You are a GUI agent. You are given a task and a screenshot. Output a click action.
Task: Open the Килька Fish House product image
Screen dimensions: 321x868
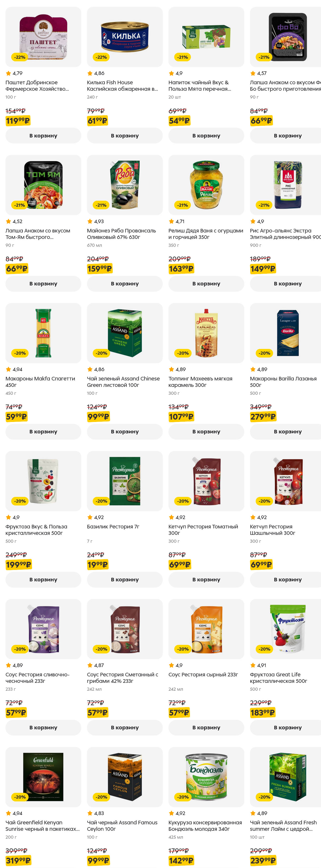coord(124,37)
